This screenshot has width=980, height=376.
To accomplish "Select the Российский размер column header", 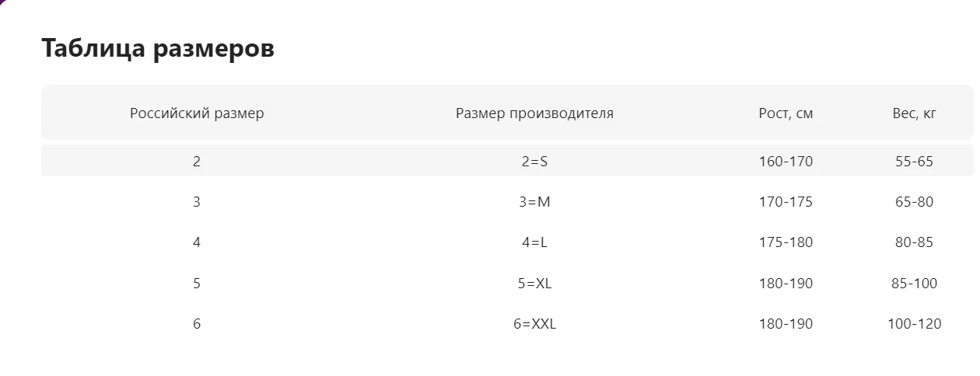I will tap(197, 113).
